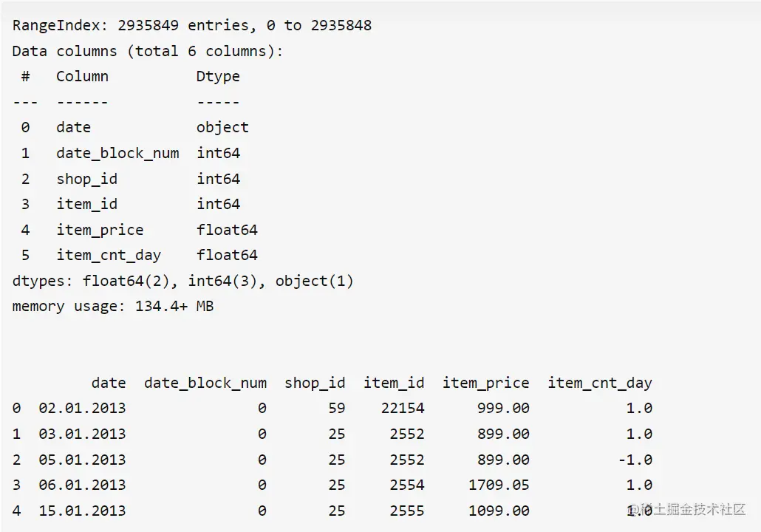Click the RangeIndex entries line
Image resolution: width=761 pixels, height=532 pixels.
pyautogui.click(x=191, y=26)
